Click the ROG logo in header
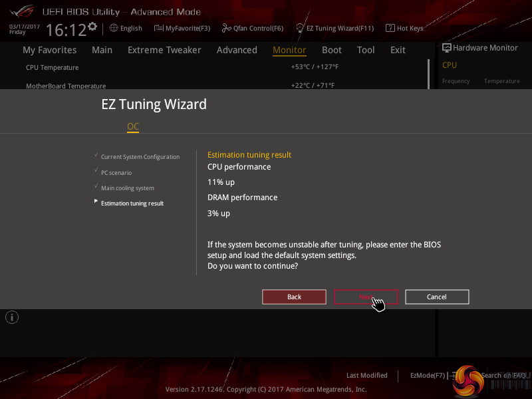Viewport: 532px width, 399px height. (23, 11)
